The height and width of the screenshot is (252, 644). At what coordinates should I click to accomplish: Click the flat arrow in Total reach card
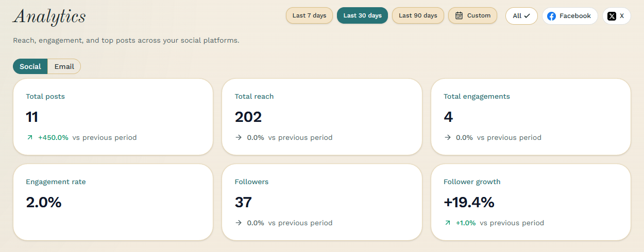[x=239, y=137]
